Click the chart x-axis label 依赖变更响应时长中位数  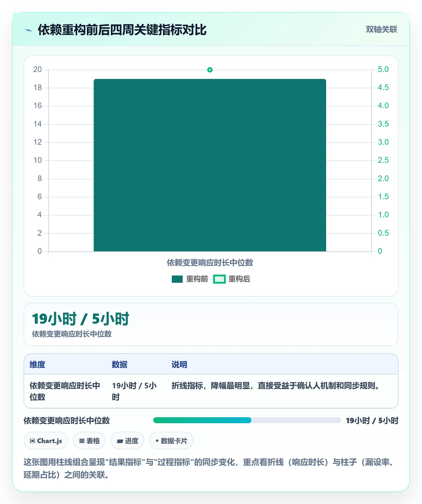tap(210, 263)
